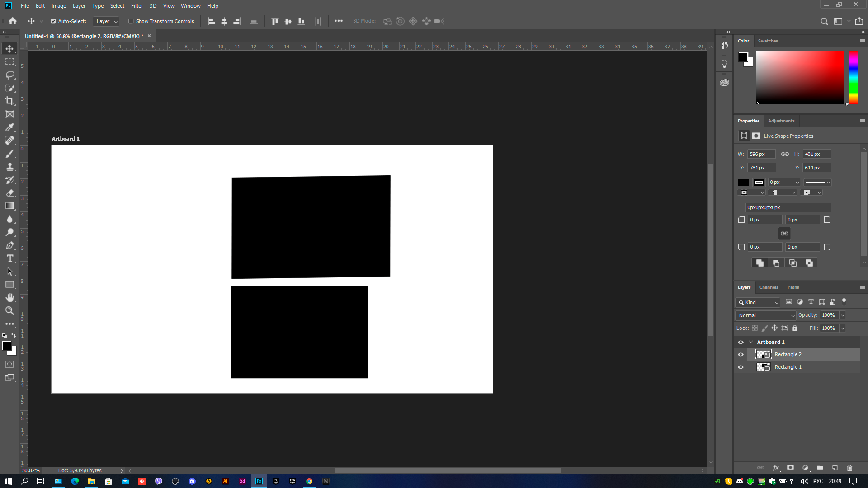This screenshot has height=488, width=868.
Task: Hide the Rectangle 2 layer
Action: tap(741, 355)
